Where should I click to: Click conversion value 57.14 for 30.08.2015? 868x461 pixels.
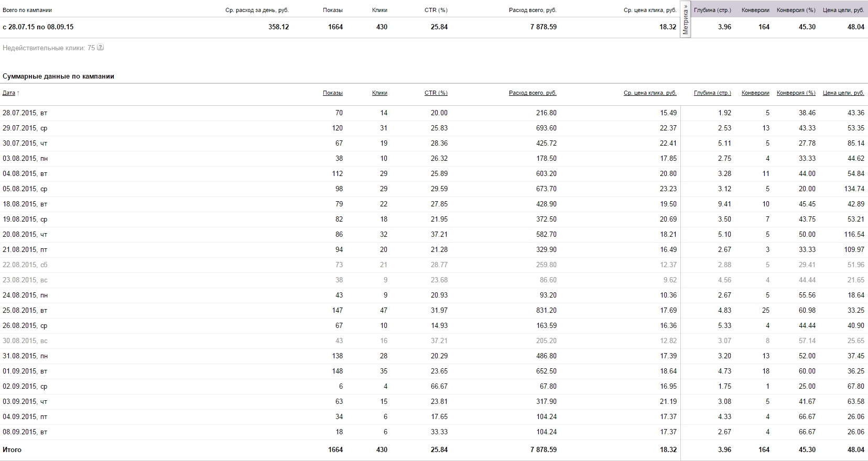click(x=807, y=341)
